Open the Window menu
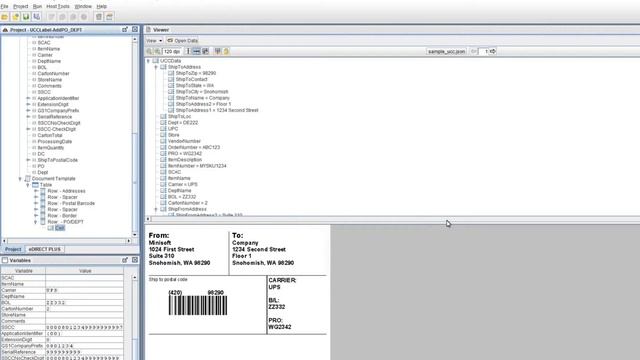This screenshot has width=640, height=360. click(83, 7)
